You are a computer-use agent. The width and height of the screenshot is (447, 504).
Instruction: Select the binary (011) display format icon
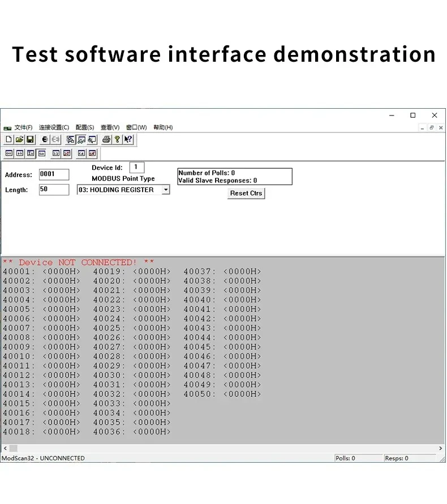9,153
